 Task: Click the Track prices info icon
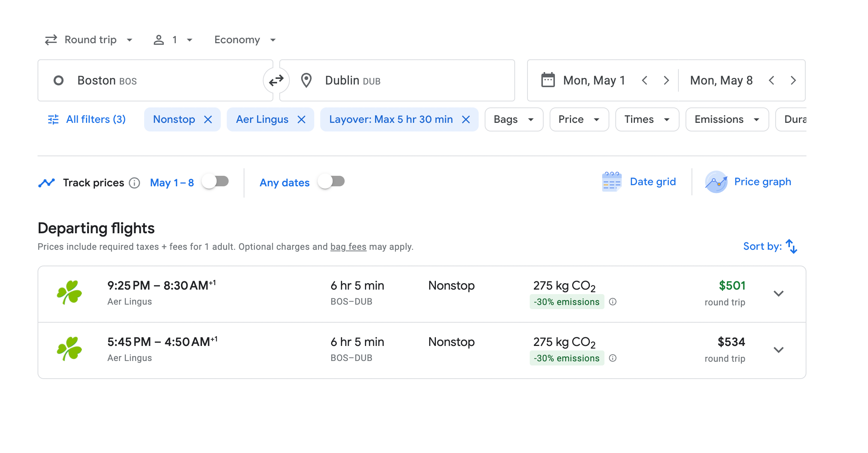click(x=134, y=183)
